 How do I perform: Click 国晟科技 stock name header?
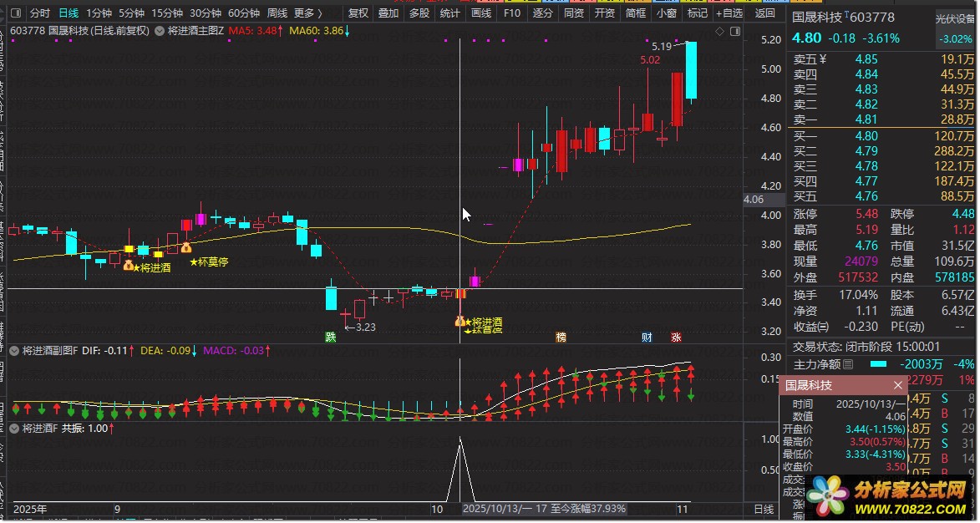tap(818, 18)
